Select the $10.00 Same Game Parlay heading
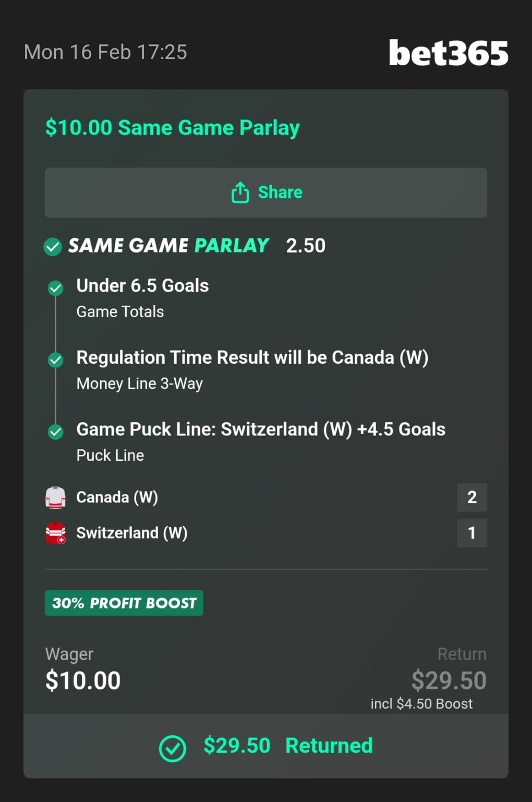 (172, 128)
